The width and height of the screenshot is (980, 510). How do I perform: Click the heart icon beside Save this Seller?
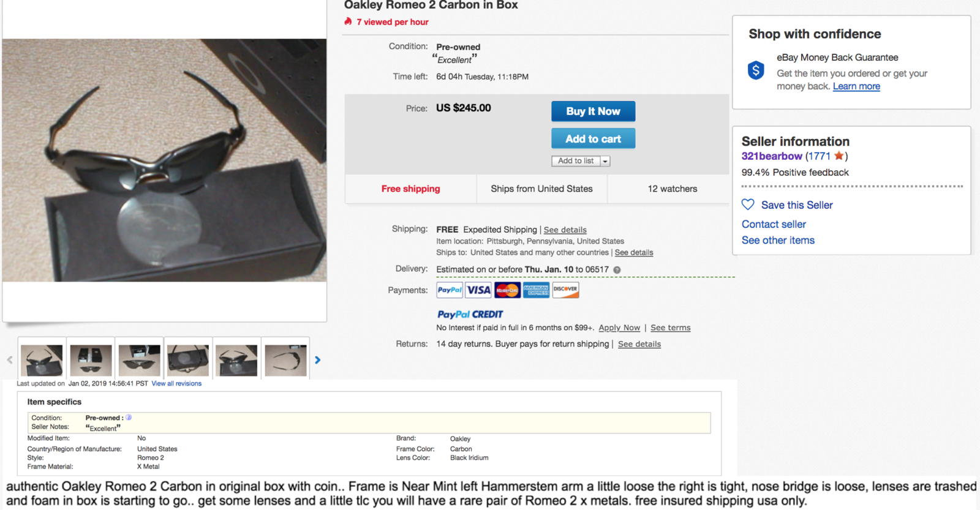748,204
